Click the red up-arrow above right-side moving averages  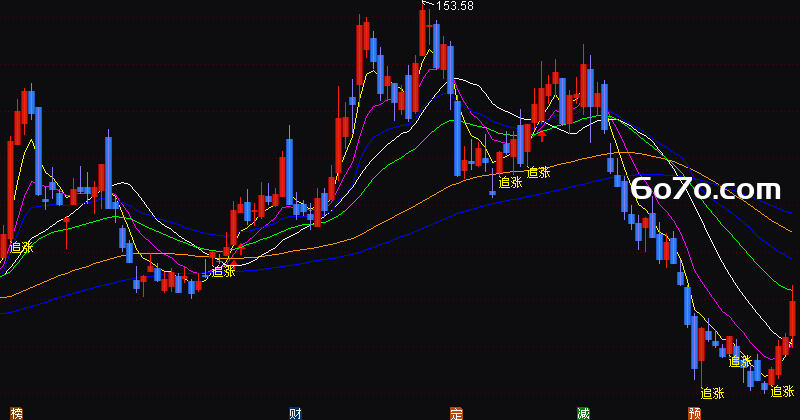pyautogui.click(x=542, y=136)
